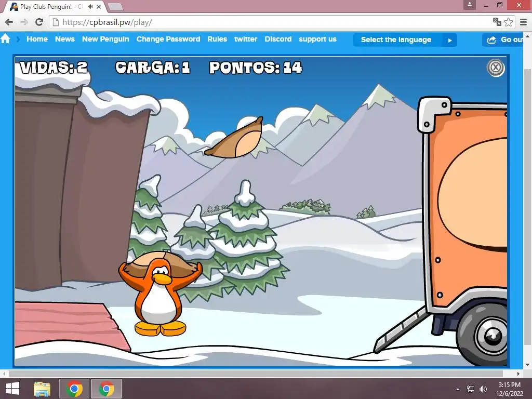Open the twitter link
Viewport: 532px width, 399px height.
click(x=246, y=39)
